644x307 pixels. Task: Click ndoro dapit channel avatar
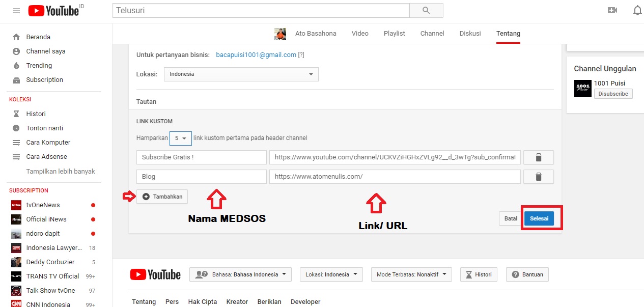point(16,234)
